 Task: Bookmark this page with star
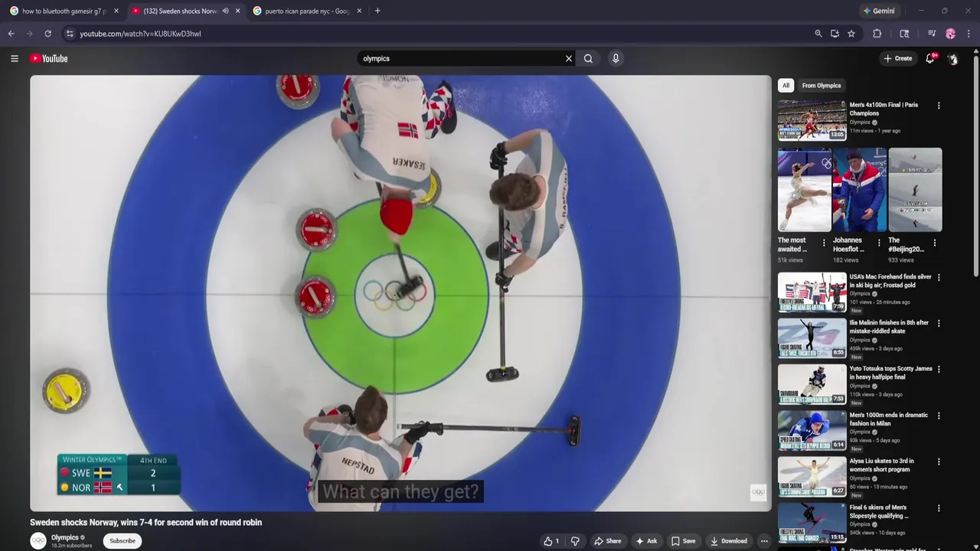(x=851, y=34)
